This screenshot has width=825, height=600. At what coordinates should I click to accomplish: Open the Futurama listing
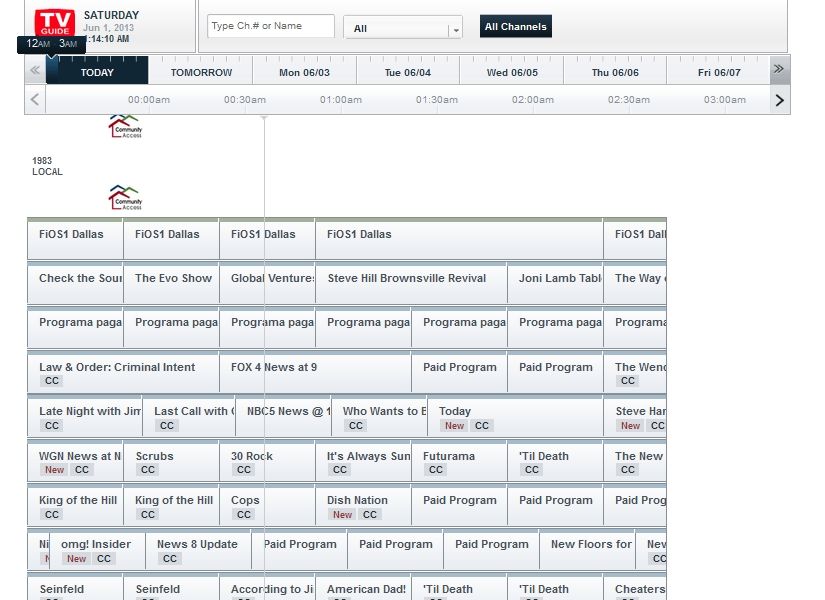459,462
